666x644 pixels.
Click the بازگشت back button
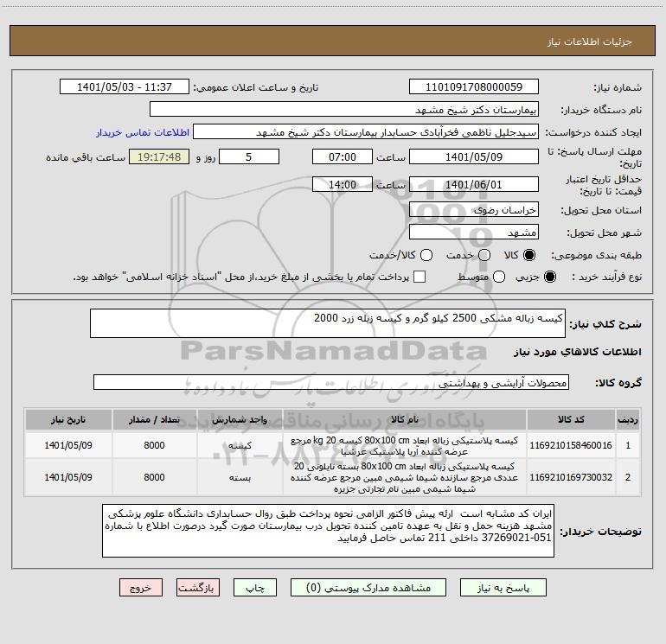(x=198, y=588)
